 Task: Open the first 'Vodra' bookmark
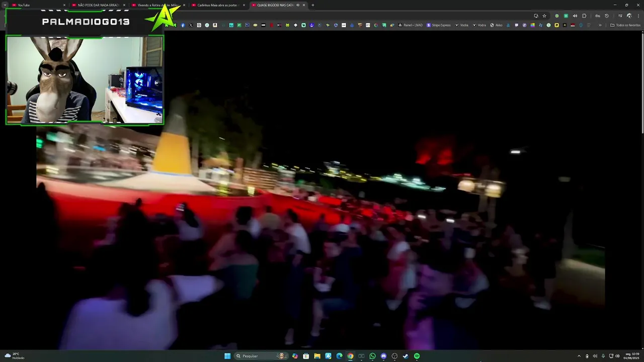tap(461, 25)
